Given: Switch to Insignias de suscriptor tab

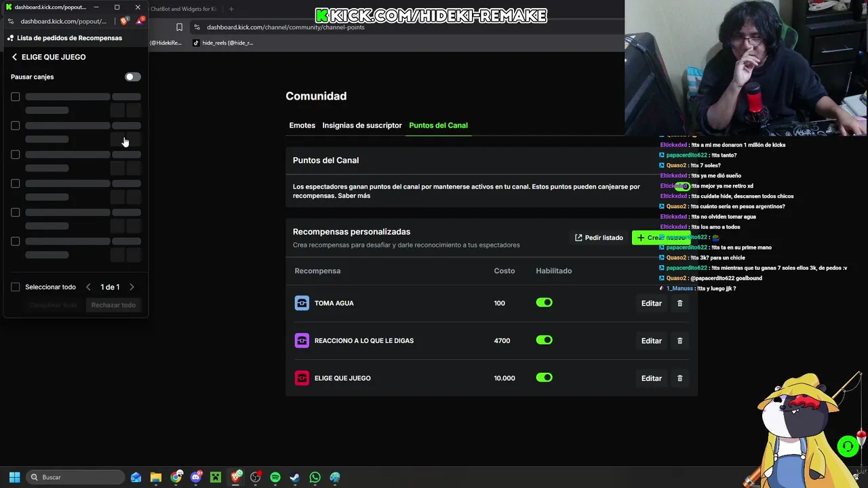Looking at the screenshot, I should [x=362, y=125].
